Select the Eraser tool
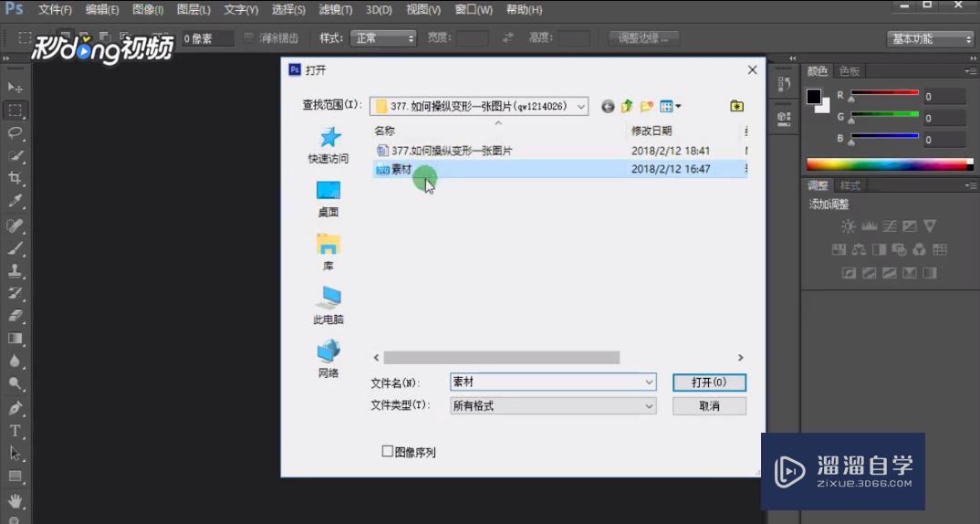 tap(15, 316)
